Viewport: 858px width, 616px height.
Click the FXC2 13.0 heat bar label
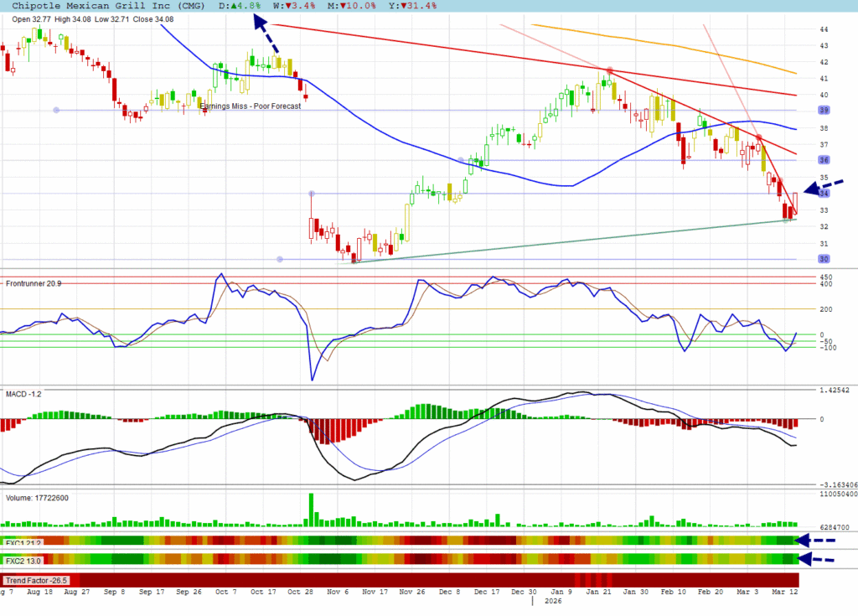pyautogui.click(x=23, y=560)
